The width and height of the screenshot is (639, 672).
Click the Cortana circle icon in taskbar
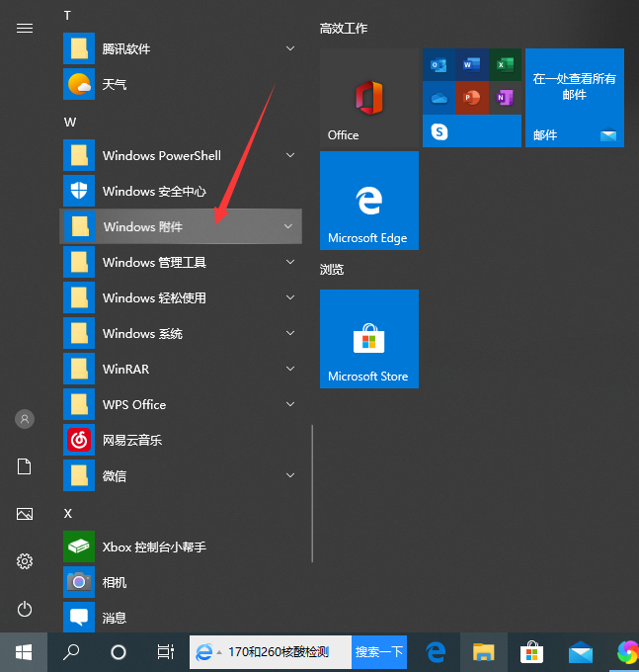pyautogui.click(x=119, y=652)
